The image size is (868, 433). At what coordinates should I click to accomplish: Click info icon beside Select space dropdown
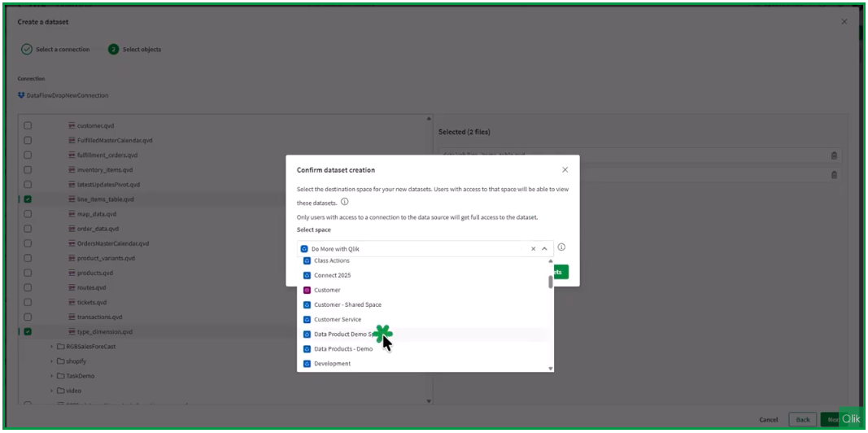coord(561,247)
